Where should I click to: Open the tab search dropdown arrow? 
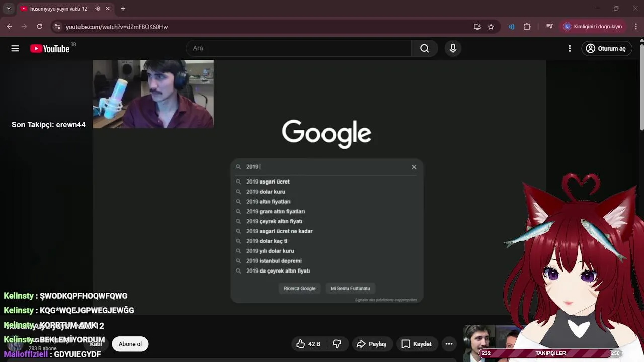pos(9,9)
